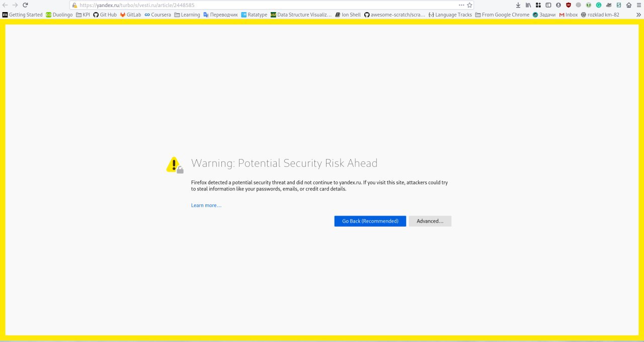Open page actions three-dots menu
644x342 pixels.
point(461,5)
